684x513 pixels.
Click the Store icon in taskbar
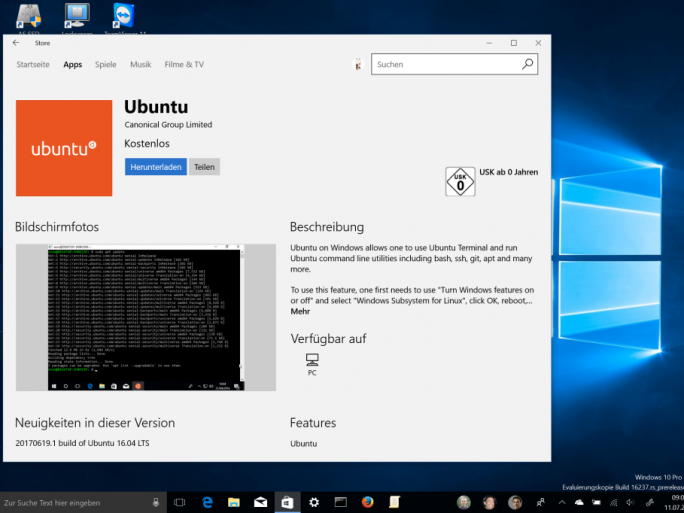pos(287,503)
